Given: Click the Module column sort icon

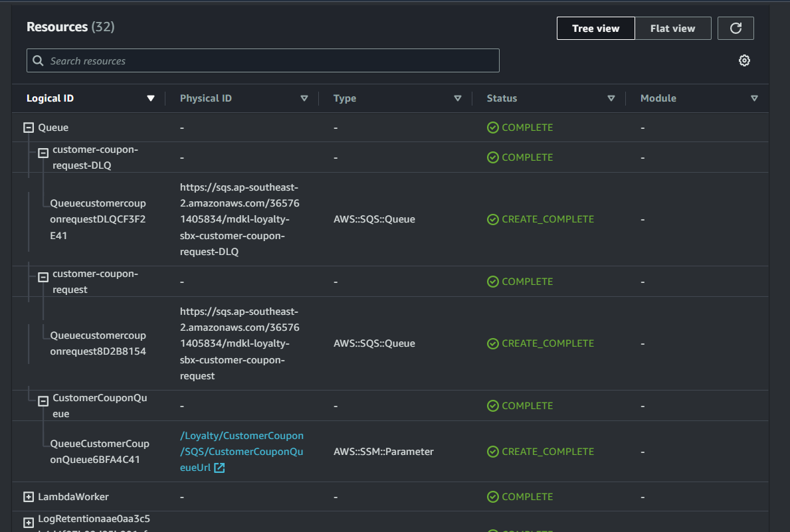Looking at the screenshot, I should coord(754,98).
